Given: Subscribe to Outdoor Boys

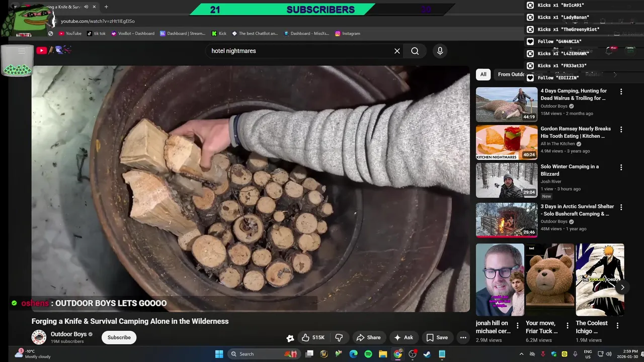Looking at the screenshot, I should pyautogui.click(x=119, y=337).
